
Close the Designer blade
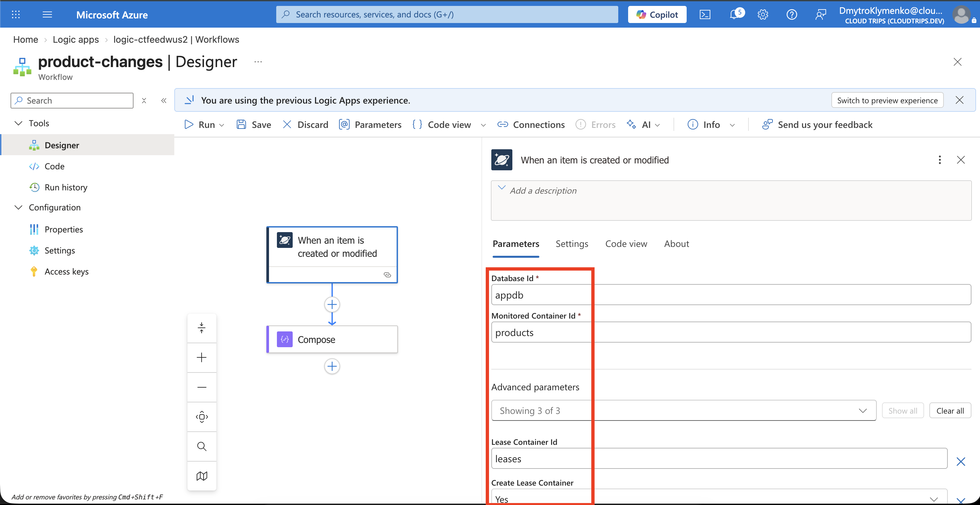[958, 62]
